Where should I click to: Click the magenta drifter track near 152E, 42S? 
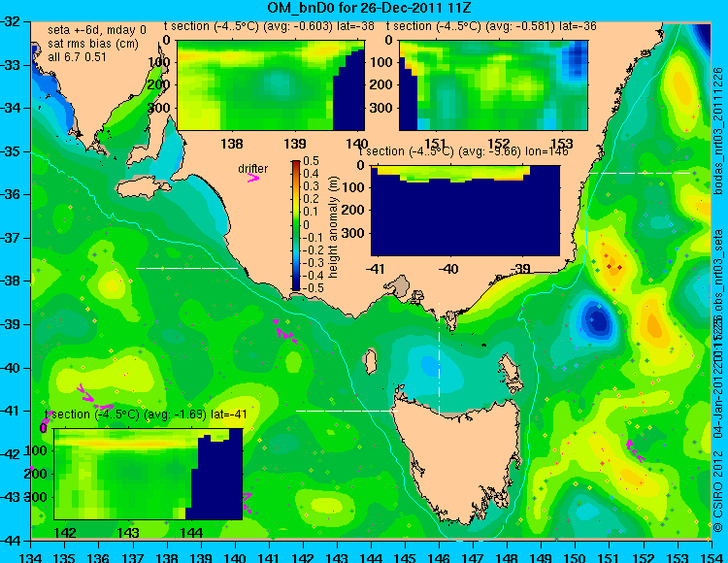[x=635, y=450]
